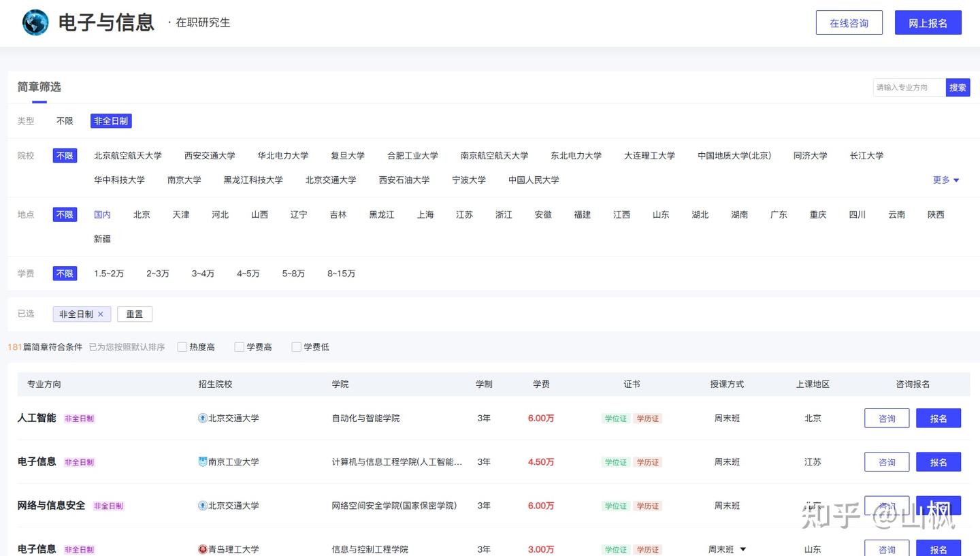Focus the 请输入专业方向 search field
Image resolution: width=980 pixels, height=556 pixels.
pyautogui.click(x=909, y=88)
